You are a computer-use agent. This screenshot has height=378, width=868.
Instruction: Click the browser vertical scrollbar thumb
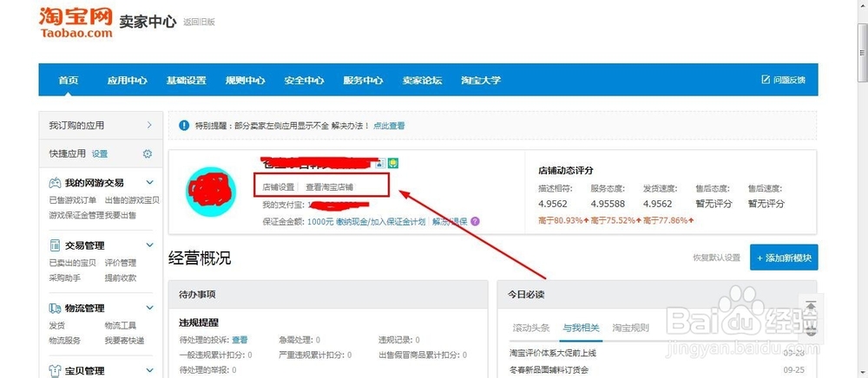pyautogui.click(x=863, y=52)
